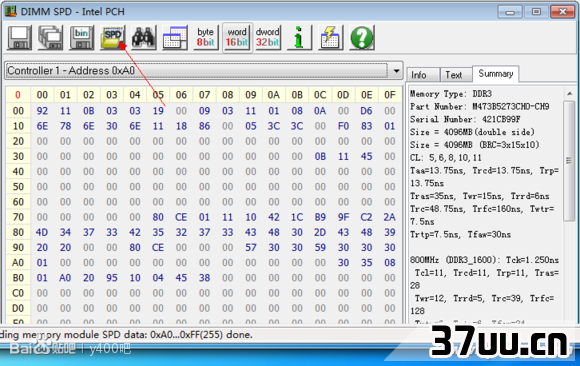This screenshot has height=366, width=580.
Task: Switch view to word 16bit mode
Action: (x=237, y=38)
